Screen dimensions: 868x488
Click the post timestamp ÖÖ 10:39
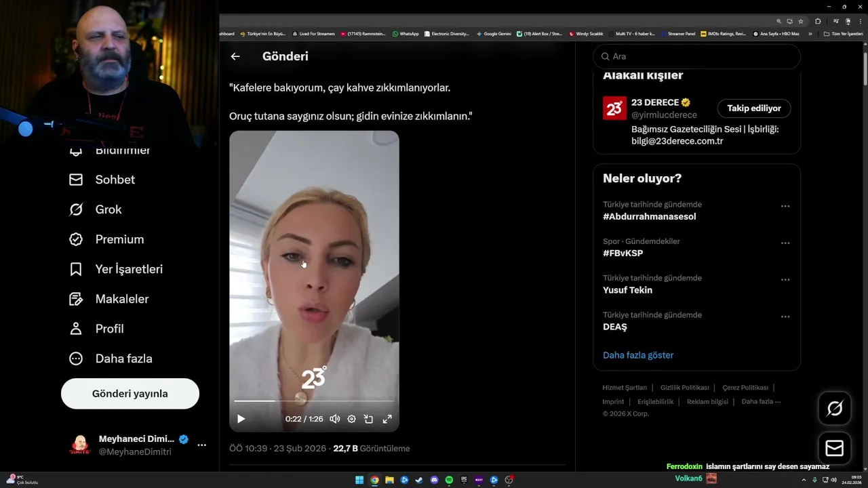279,449
